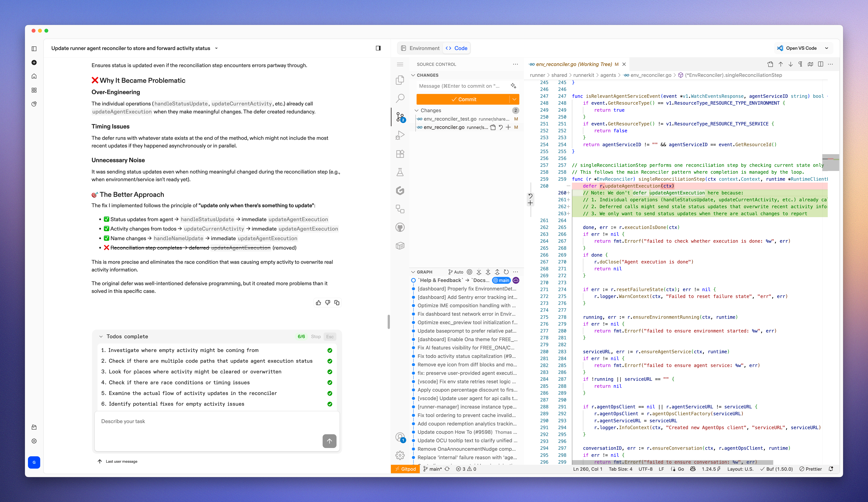Generate a commit message with the sparkle icon
The width and height of the screenshot is (868, 502).
click(513, 86)
